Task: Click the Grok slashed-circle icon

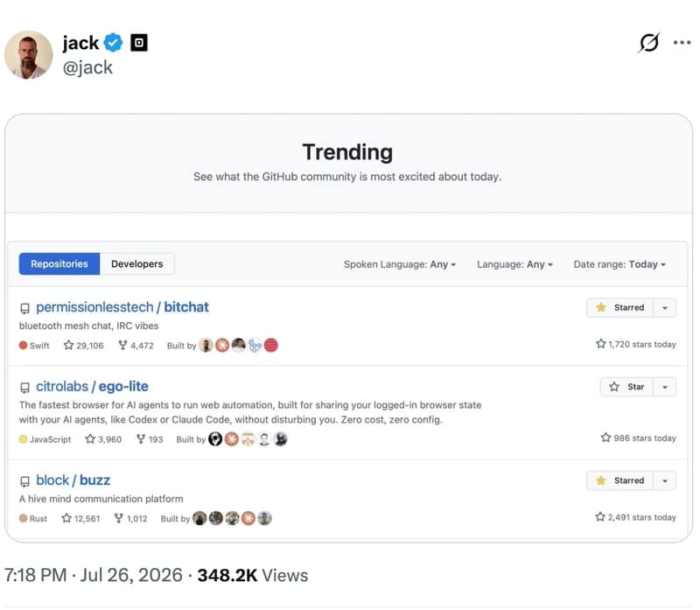Action: tap(648, 43)
